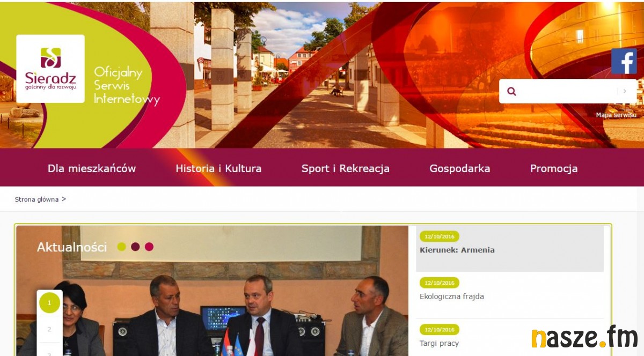Open the Sieradz Facebook page icon

[624, 61]
